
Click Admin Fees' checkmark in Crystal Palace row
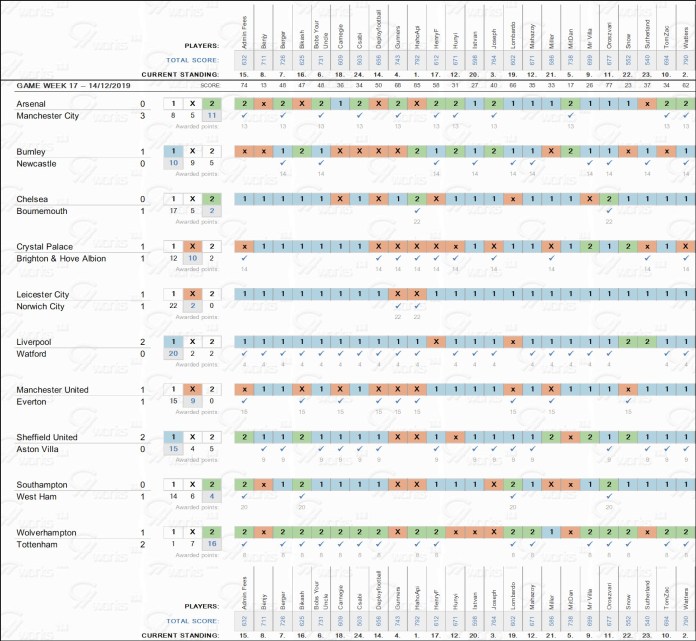[243, 259]
